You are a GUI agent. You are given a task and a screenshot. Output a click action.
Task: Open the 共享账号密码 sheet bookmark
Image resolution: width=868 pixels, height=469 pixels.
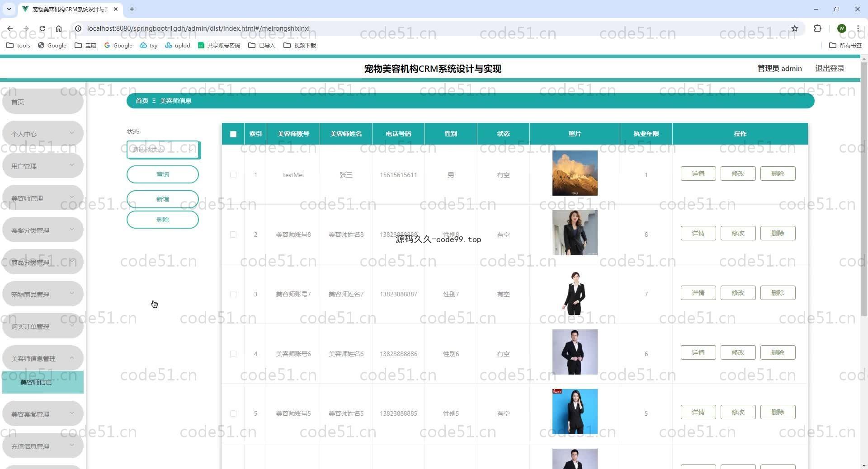219,45
